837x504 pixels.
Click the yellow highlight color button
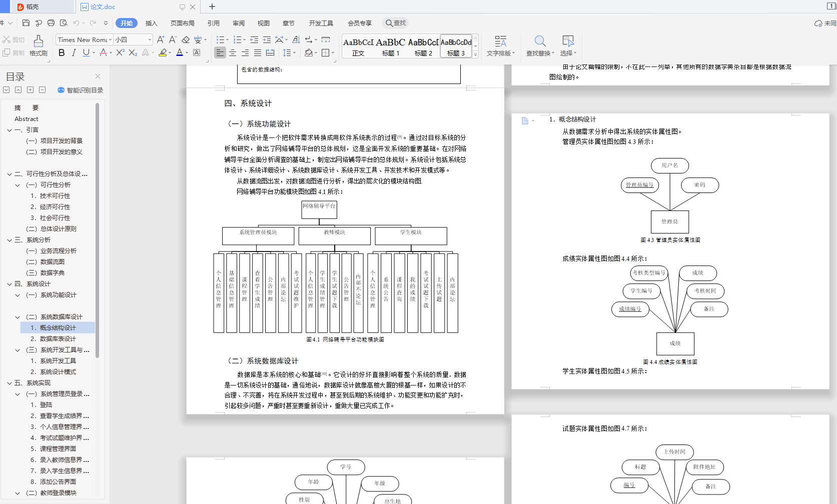(163, 52)
